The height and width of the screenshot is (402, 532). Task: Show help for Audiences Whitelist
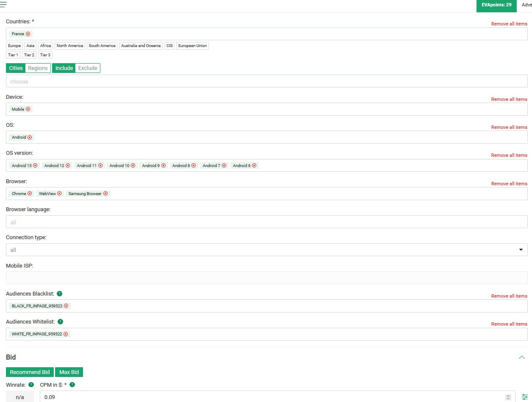60,321
